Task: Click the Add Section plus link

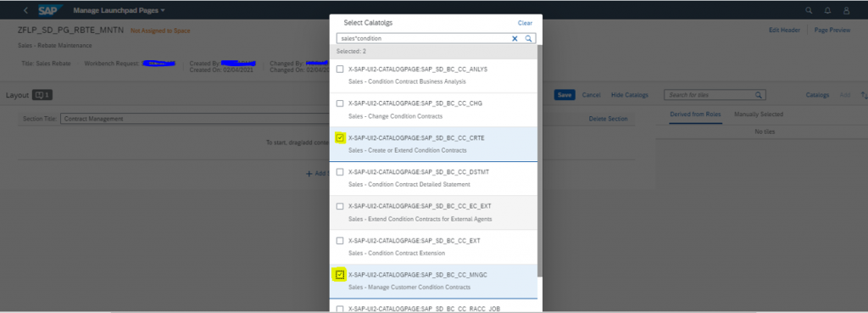Action: pos(318,173)
